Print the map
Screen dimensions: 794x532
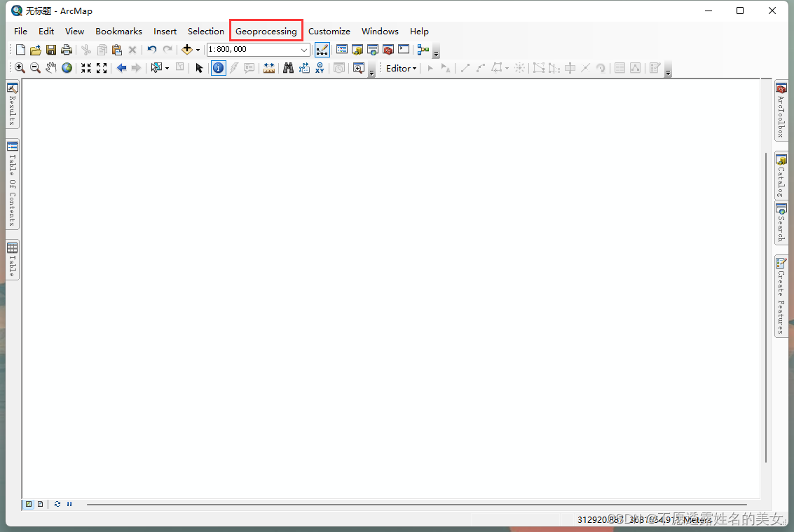67,50
